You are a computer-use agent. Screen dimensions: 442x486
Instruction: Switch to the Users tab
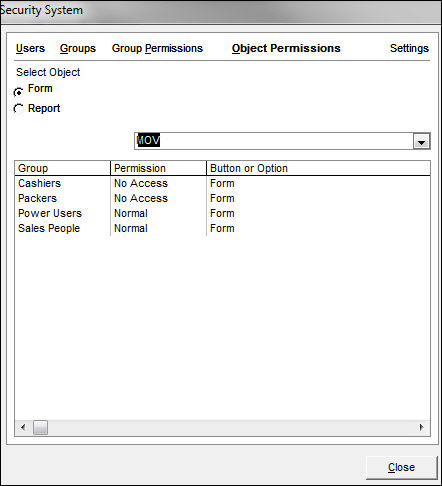click(30, 48)
